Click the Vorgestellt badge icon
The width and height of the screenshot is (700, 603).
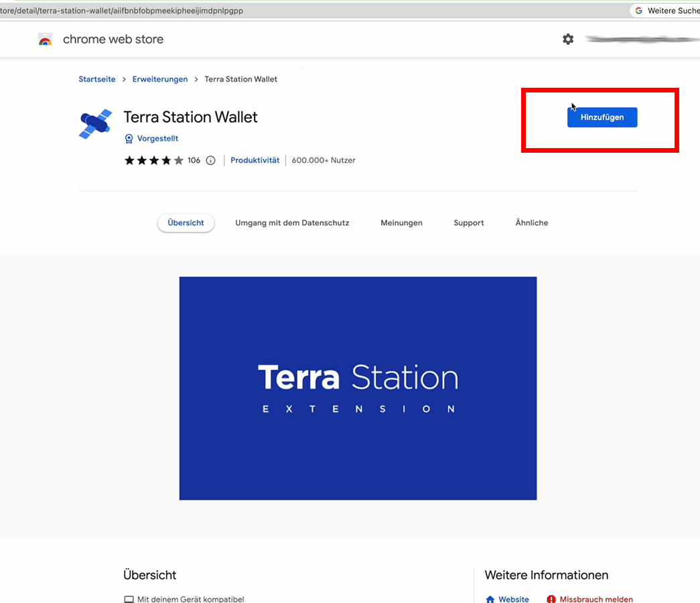click(x=129, y=139)
